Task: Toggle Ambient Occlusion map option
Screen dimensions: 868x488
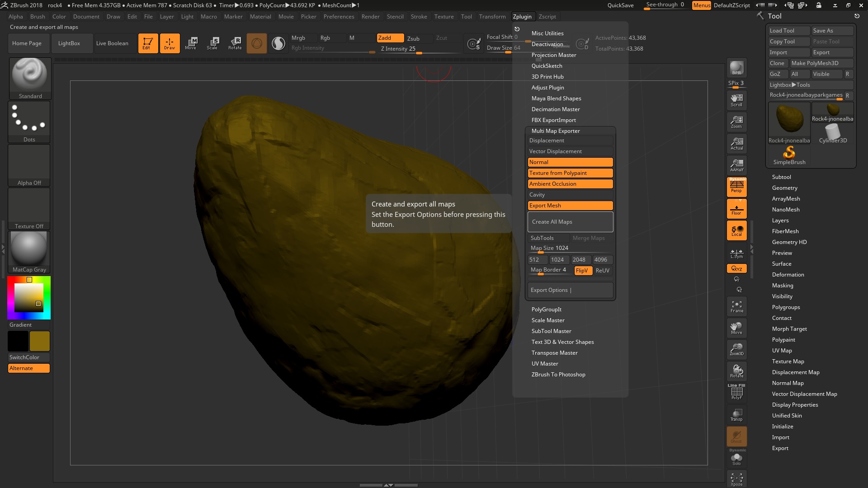Action: click(570, 184)
